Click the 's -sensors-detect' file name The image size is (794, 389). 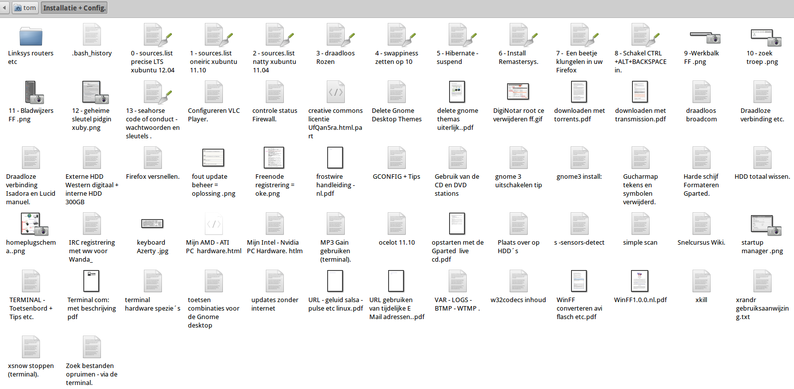pyautogui.click(x=579, y=242)
